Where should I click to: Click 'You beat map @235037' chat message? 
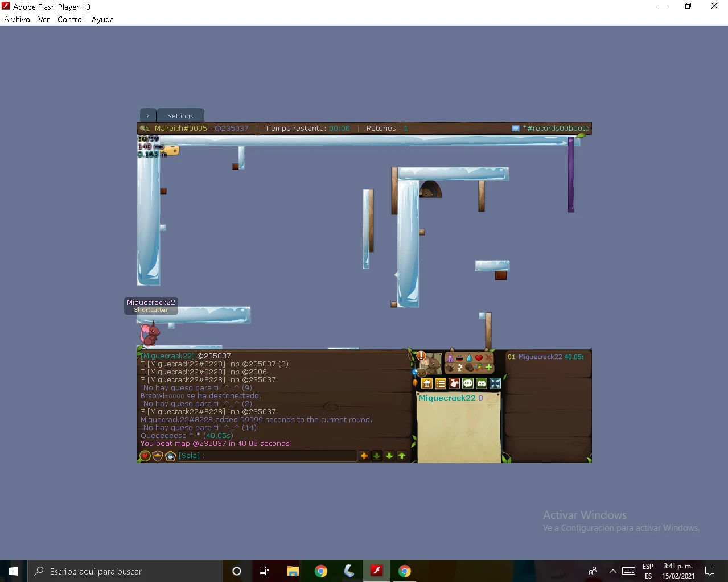(x=216, y=444)
